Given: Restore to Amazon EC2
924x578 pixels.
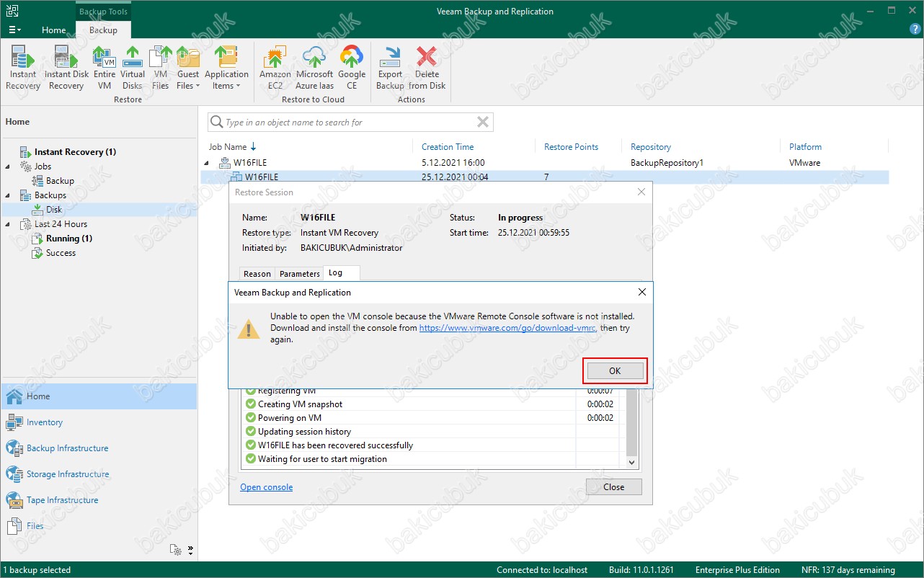Looking at the screenshot, I should pos(275,68).
